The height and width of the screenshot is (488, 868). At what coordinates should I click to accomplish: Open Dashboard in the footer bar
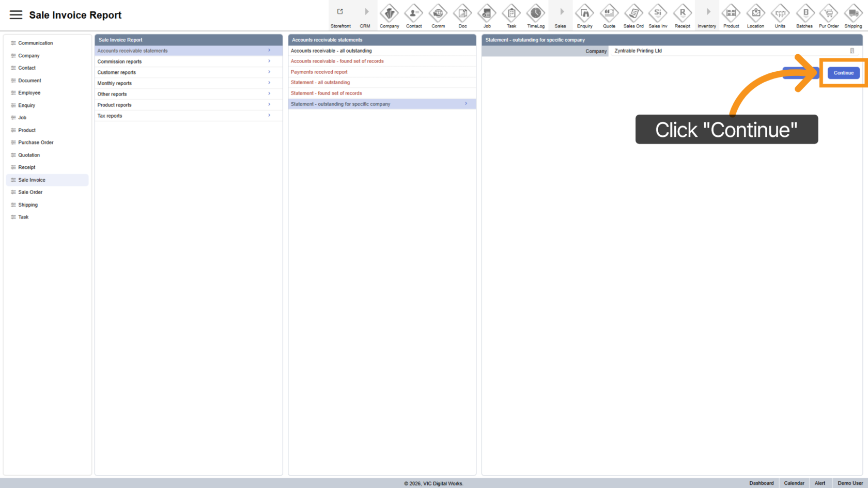click(x=761, y=483)
